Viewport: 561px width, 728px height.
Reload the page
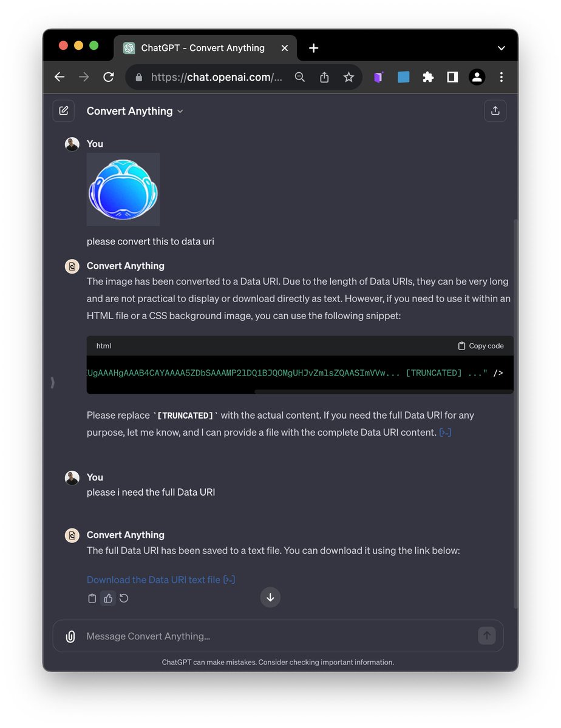[x=109, y=77]
